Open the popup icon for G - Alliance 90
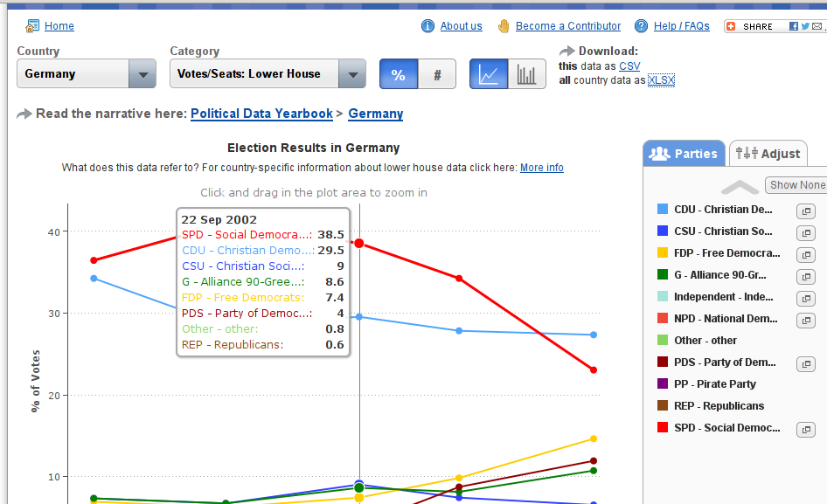 (x=806, y=277)
